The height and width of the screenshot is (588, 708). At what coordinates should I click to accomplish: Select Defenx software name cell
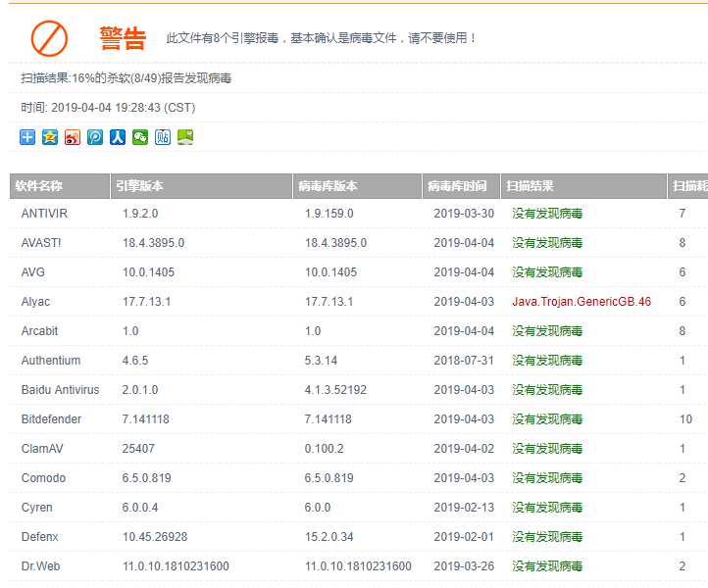pyautogui.click(x=40, y=537)
